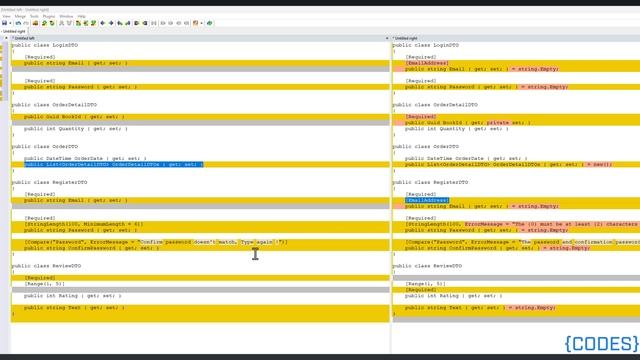Click 'public string Text' '= string.Empty' line on the right
Screen dimensions: 640x360
point(480,308)
